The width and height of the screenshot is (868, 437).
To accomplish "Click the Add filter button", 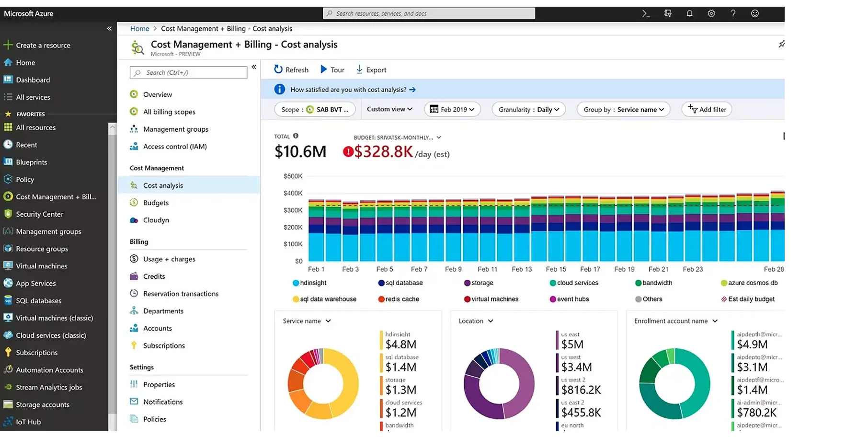I will (x=707, y=109).
